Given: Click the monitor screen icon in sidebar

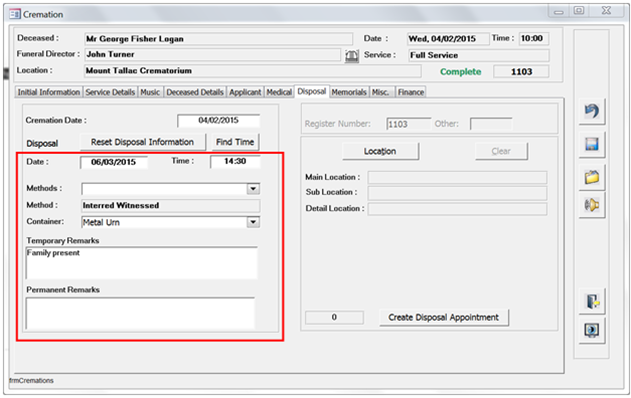Looking at the screenshot, I should pos(592,331).
